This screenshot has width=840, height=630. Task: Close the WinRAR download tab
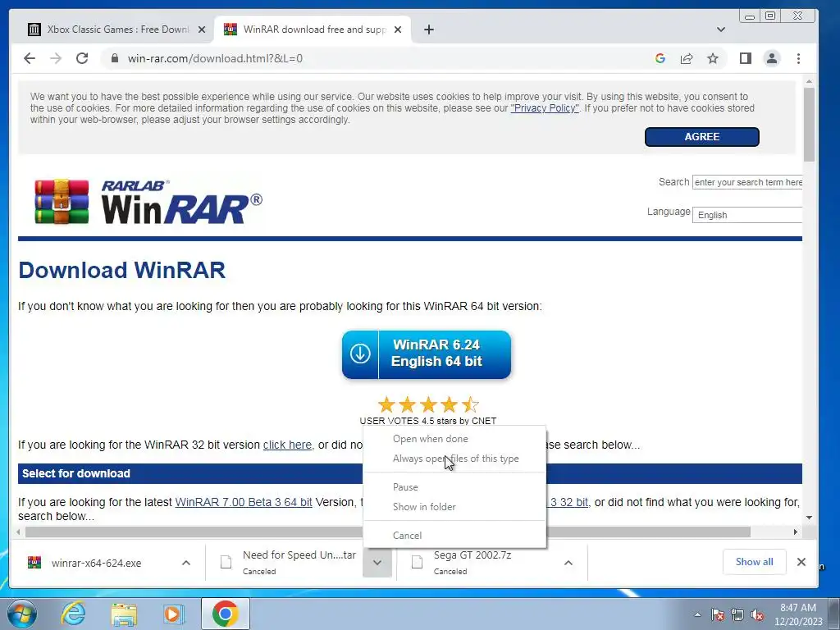coord(398,30)
